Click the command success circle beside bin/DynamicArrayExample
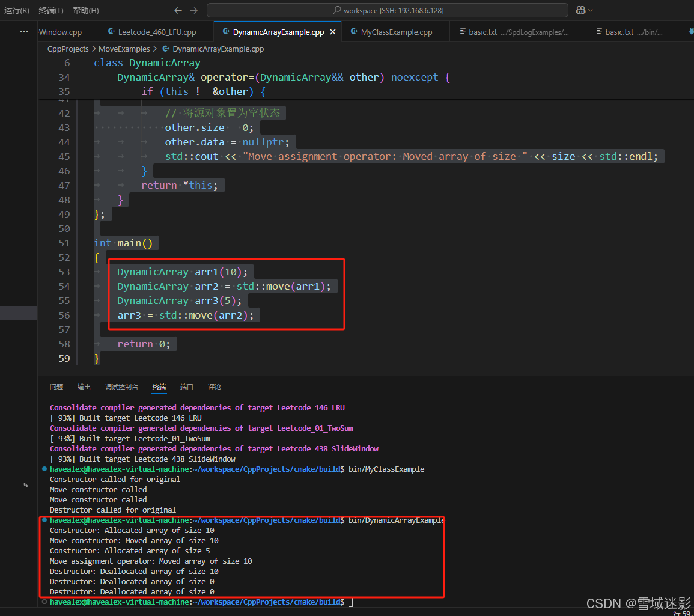This screenshot has width=694, height=616. (x=42, y=520)
